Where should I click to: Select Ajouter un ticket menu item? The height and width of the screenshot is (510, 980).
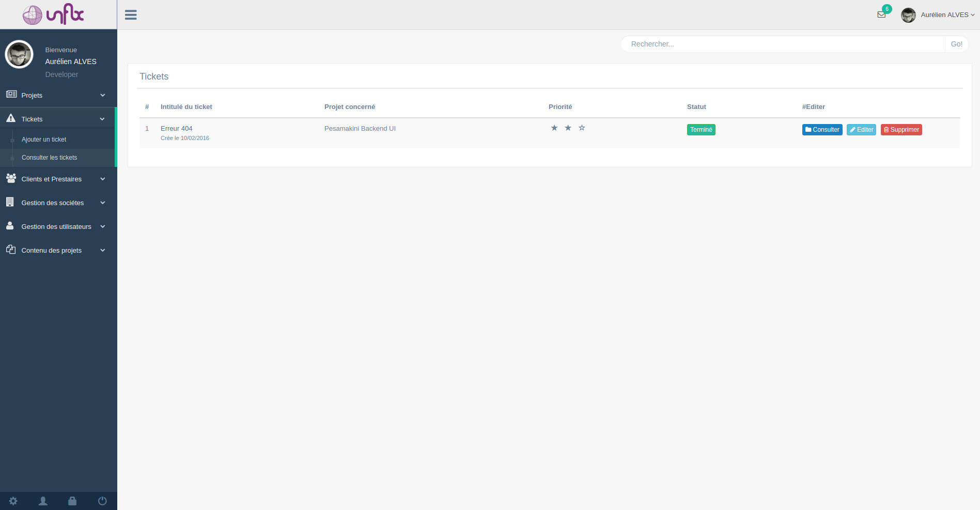[44, 140]
